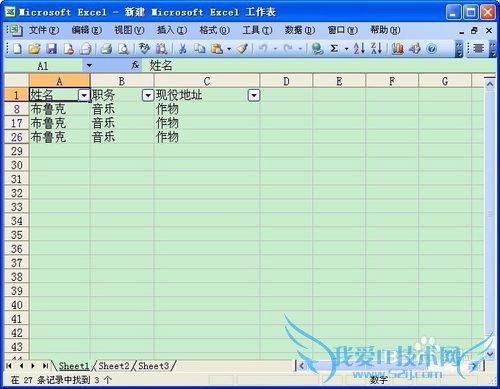Open the 窗口(W) menu

343,30
